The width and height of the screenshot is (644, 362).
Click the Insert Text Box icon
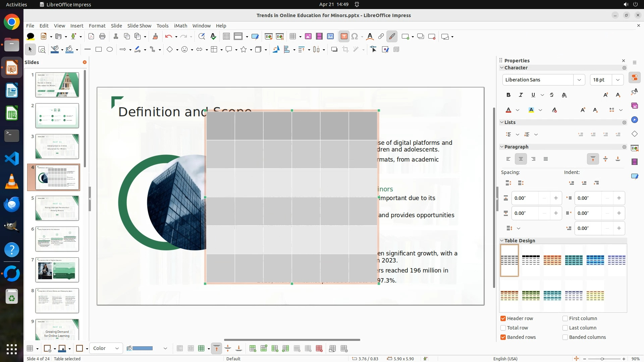pyautogui.click(x=344, y=37)
